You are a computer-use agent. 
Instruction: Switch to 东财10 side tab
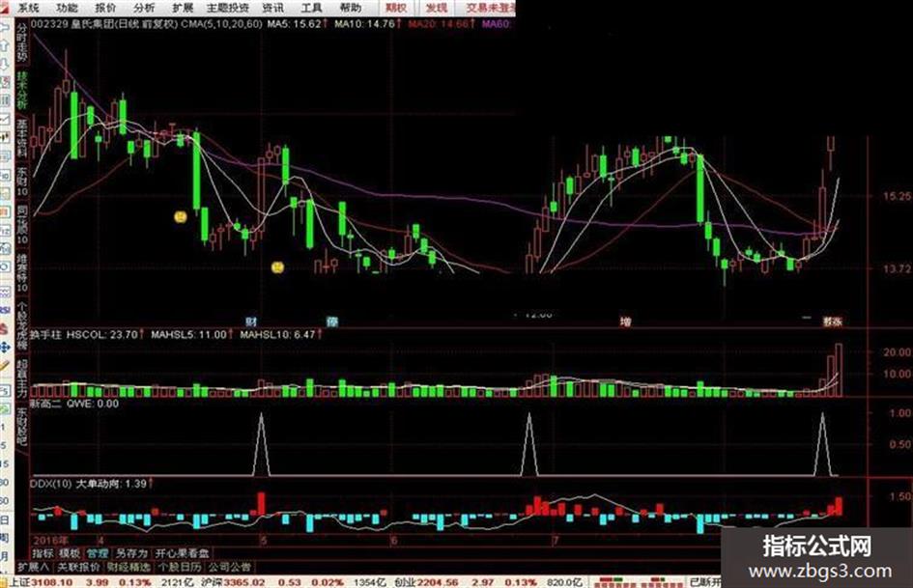click(x=22, y=182)
